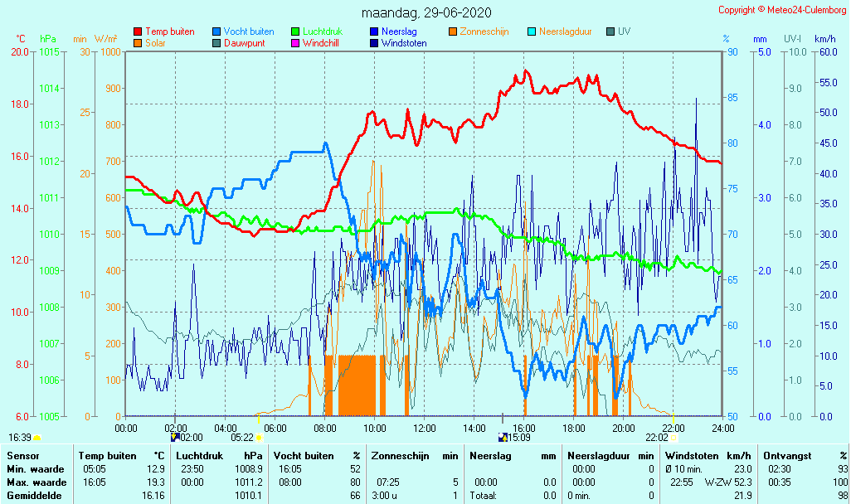
Task: Click the blue Vocht buiten legend square
Action: (x=216, y=31)
